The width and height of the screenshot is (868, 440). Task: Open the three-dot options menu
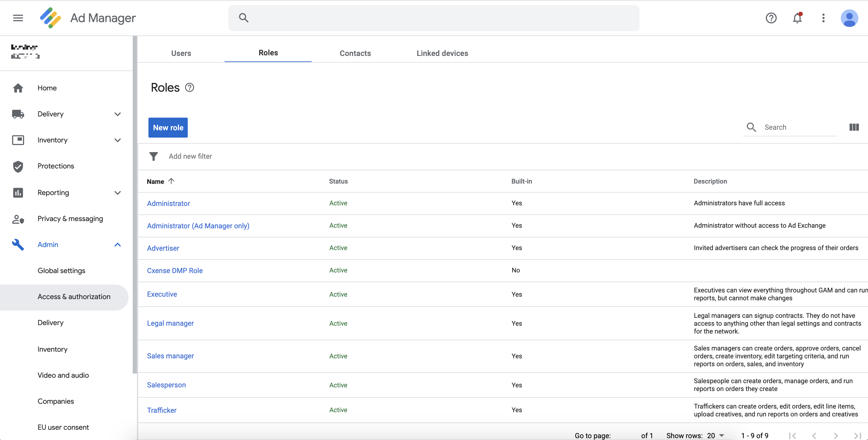tap(823, 18)
